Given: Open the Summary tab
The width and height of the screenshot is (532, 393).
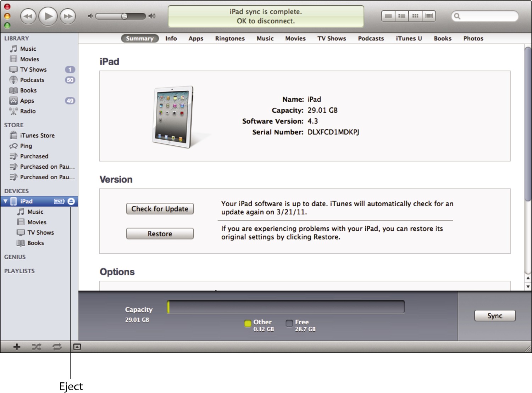Looking at the screenshot, I should click(x=140, y=38).
